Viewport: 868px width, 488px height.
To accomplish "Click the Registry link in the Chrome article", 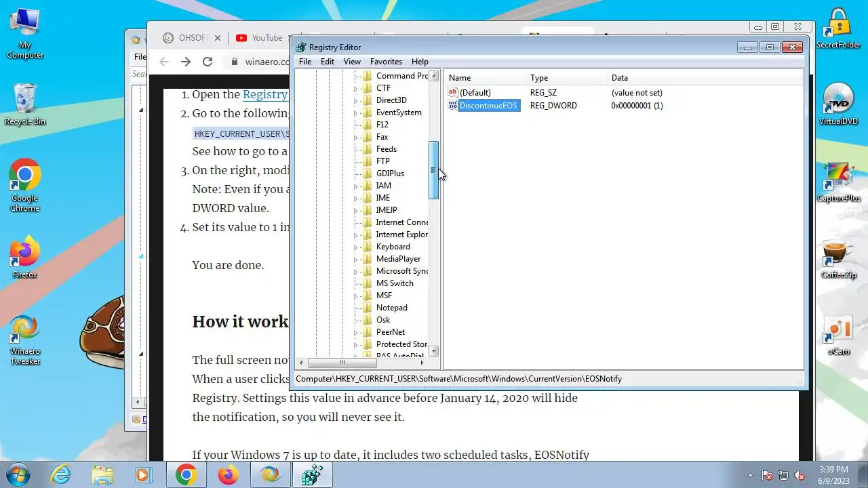I will coord(265,95).
